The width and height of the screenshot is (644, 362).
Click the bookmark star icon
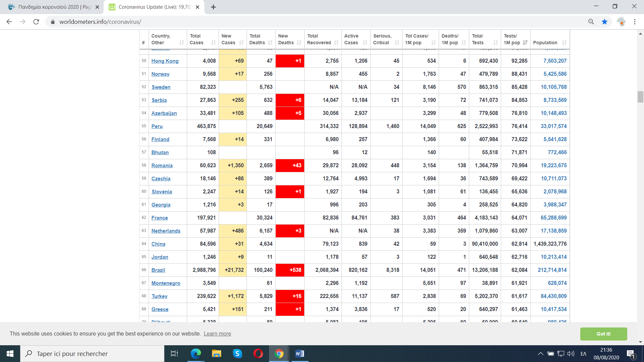point(604,22)
